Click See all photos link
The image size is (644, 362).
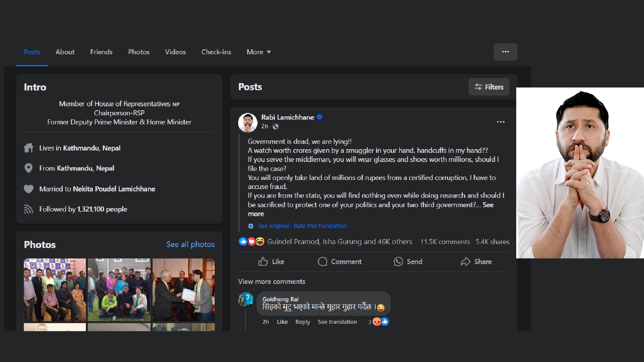coord(190,244)
